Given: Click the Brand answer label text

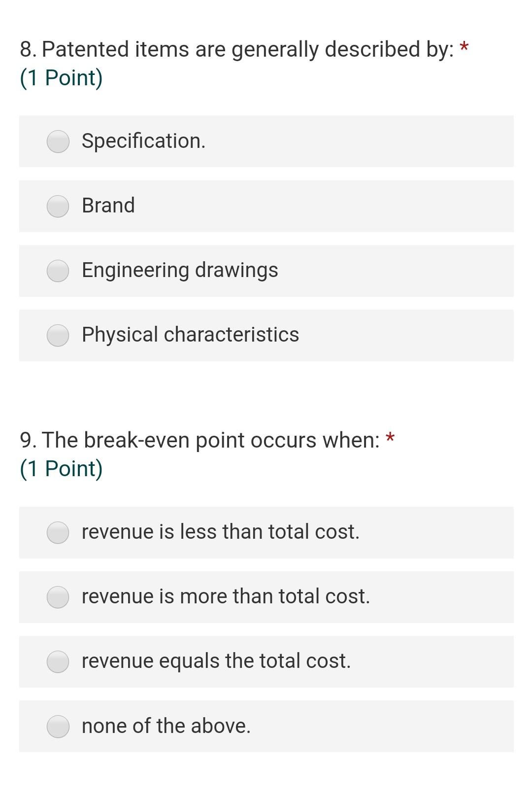Looking at the screenshot, I should [108, 206].
